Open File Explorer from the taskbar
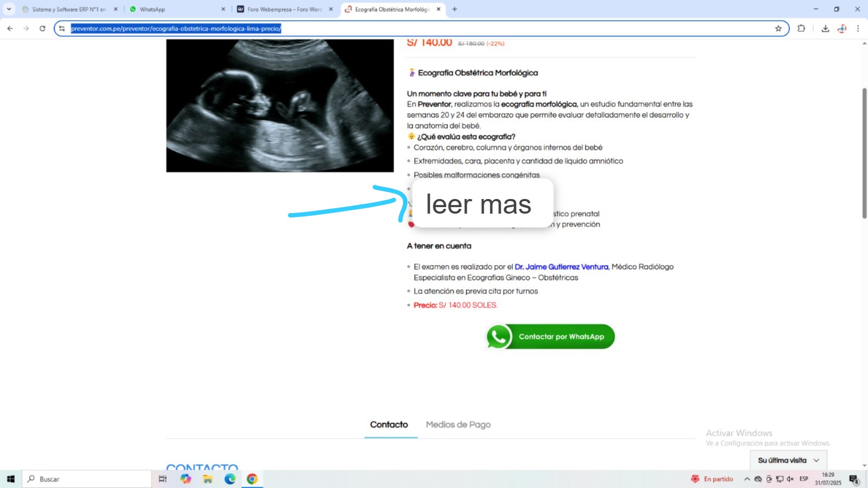 click(208, 479)
